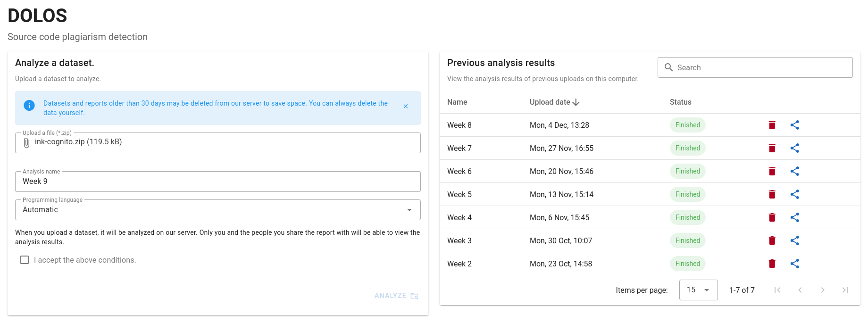Share the Week 5 report
The width and height of the screenshot is (868, 323).
point(794,194)
